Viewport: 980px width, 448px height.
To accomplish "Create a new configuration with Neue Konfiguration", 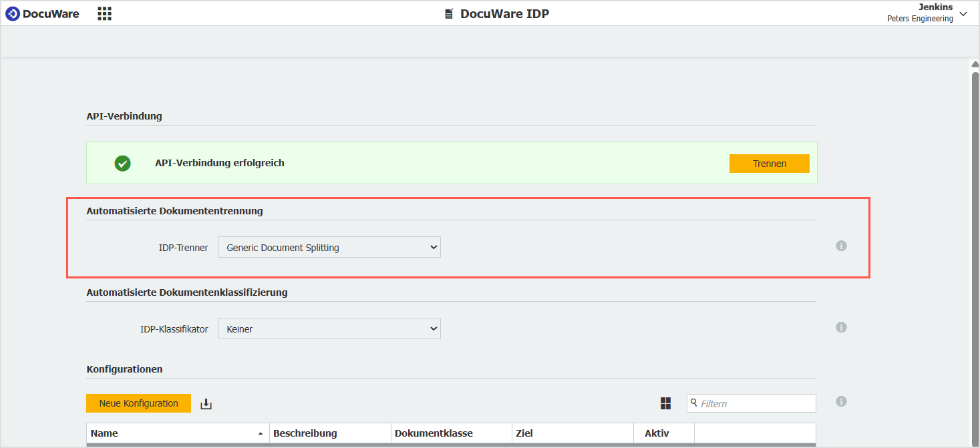I will pos(138,403).
